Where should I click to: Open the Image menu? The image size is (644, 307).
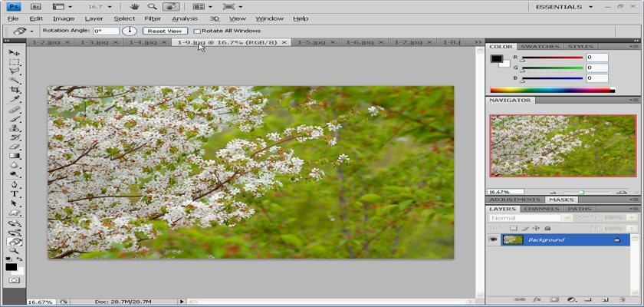[64, 18]
